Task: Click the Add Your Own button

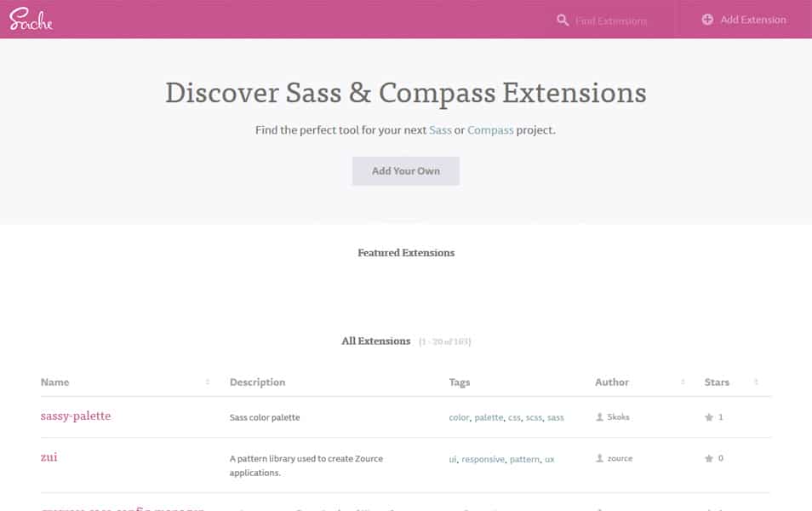Action: point(405,170)
